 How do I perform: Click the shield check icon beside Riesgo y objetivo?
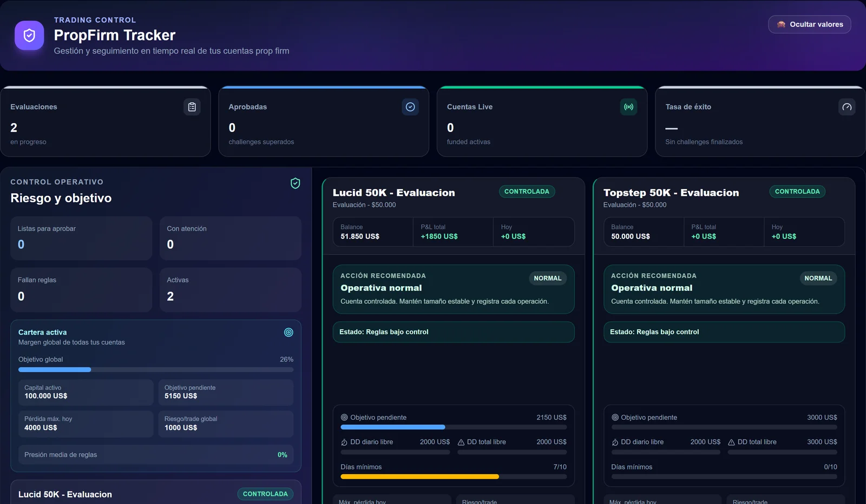click(296, 183)
